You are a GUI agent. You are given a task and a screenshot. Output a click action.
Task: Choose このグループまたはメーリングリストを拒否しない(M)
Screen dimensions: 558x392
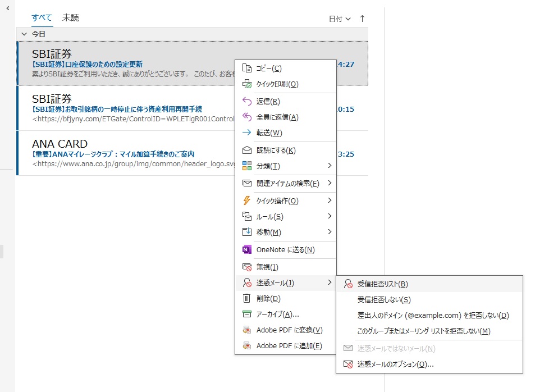(429, 331)
